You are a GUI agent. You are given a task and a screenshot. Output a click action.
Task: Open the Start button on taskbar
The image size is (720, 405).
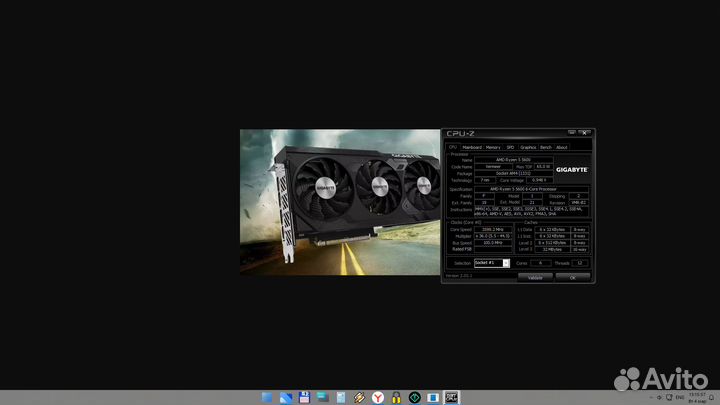tap(267, 398)
